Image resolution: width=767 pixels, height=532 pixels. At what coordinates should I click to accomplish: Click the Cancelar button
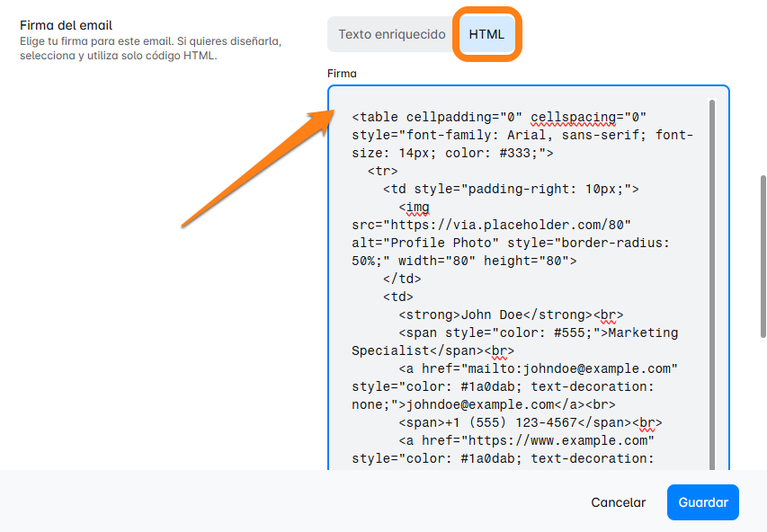point(619,502)
